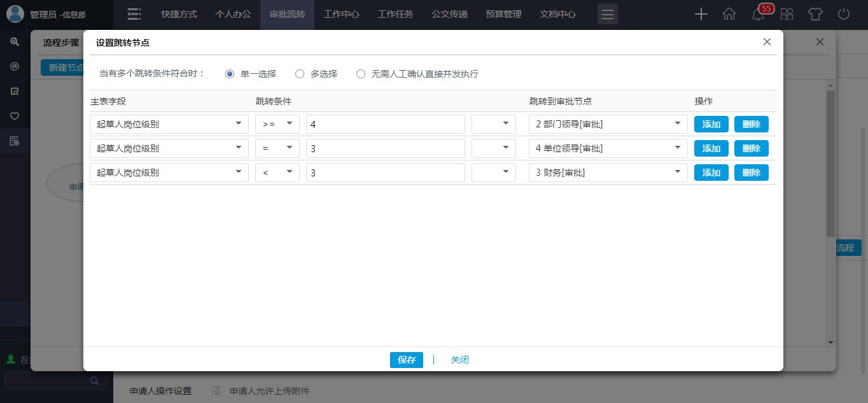Open notifications bell with 55 badge
The image size is (868, 403).
point(758,14)
